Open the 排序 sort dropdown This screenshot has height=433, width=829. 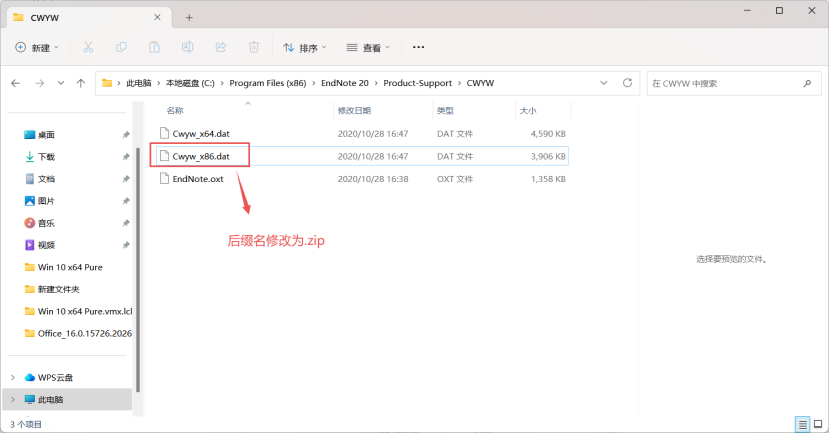tap(305, 48)
